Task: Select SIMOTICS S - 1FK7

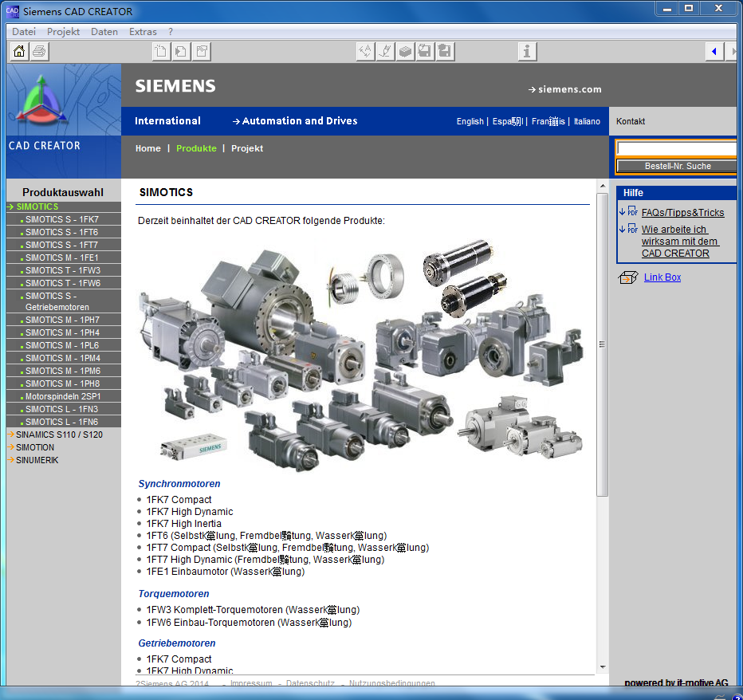Action: pos(64,219)
